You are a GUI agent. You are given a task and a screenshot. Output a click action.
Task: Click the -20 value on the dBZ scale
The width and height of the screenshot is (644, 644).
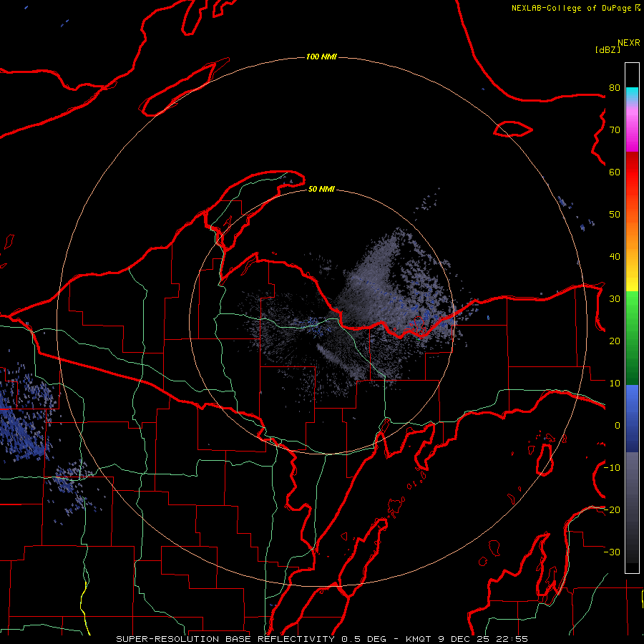pos(612,510)
